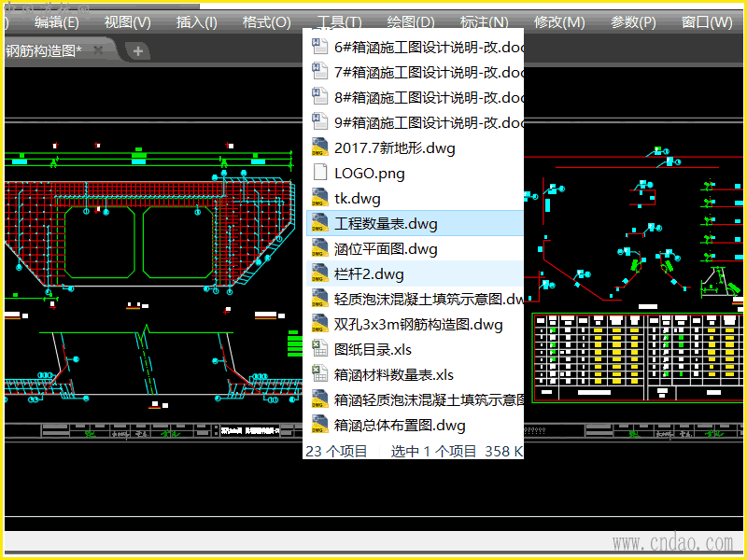The height and width of the screenshot is (560, 747).
Task: Open the 标注(N) annotation menu
Action: [x=485, y=22]
